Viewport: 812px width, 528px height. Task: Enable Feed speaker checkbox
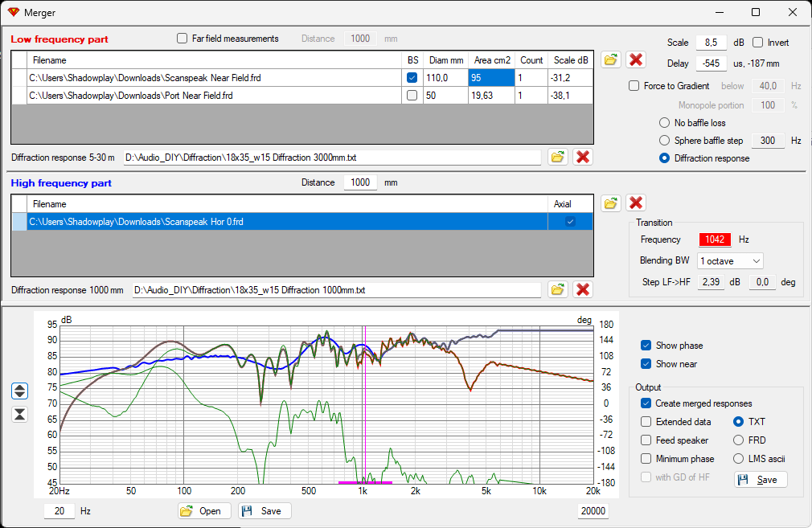pos(646,440)
